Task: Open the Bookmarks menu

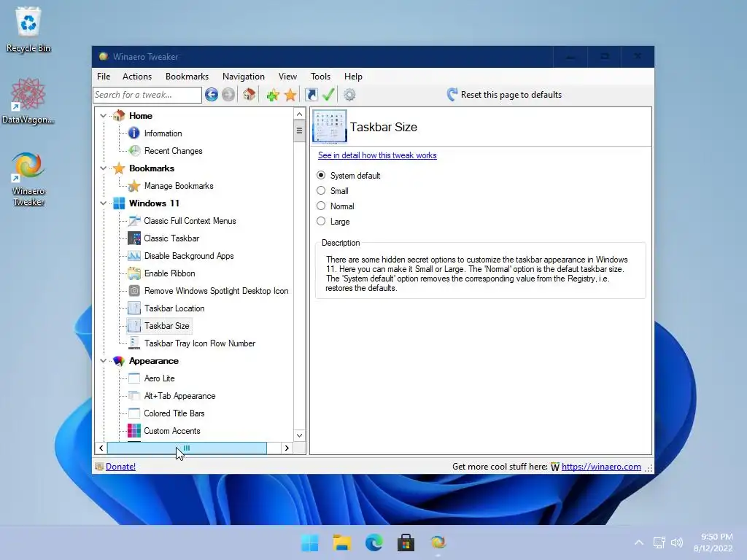Action: coord(187,76)
